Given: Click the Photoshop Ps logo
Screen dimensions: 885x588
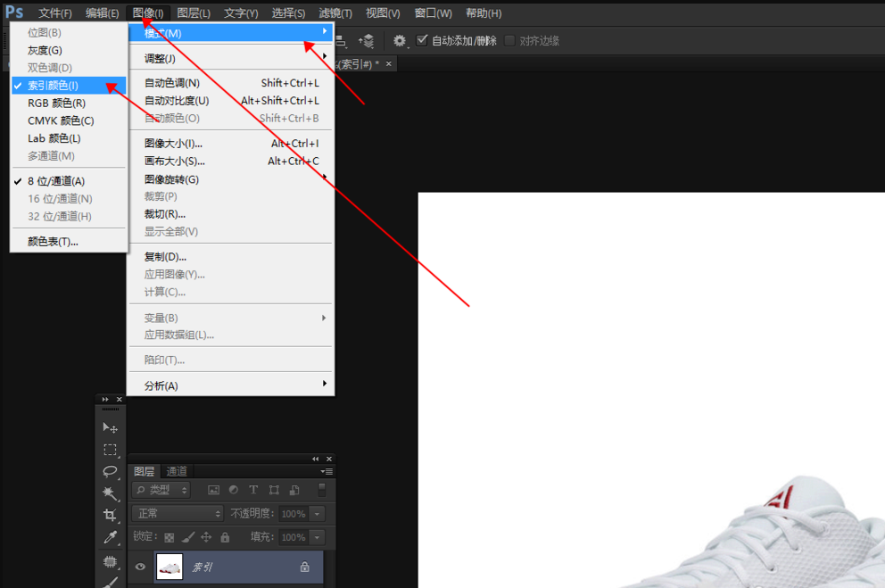Looking at the screenshot, I should pyautogui.click(x=14, y=12).
